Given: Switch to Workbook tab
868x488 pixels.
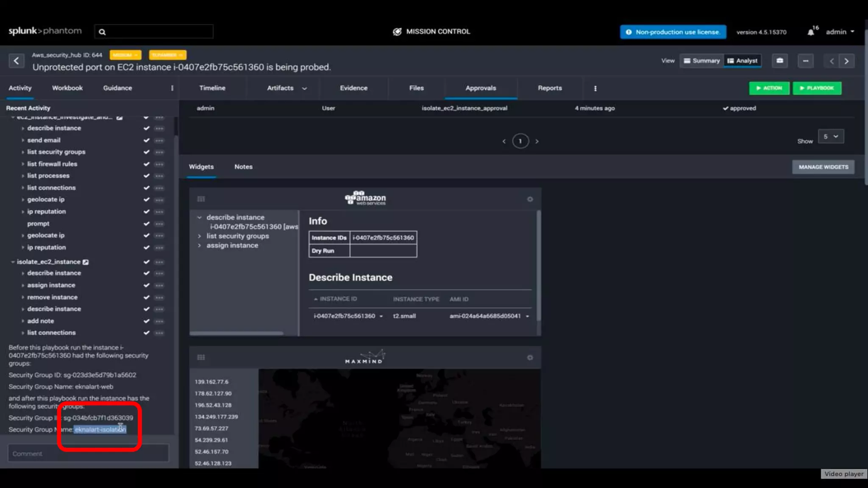Looking at the screenshot, I should coord(67,88).
